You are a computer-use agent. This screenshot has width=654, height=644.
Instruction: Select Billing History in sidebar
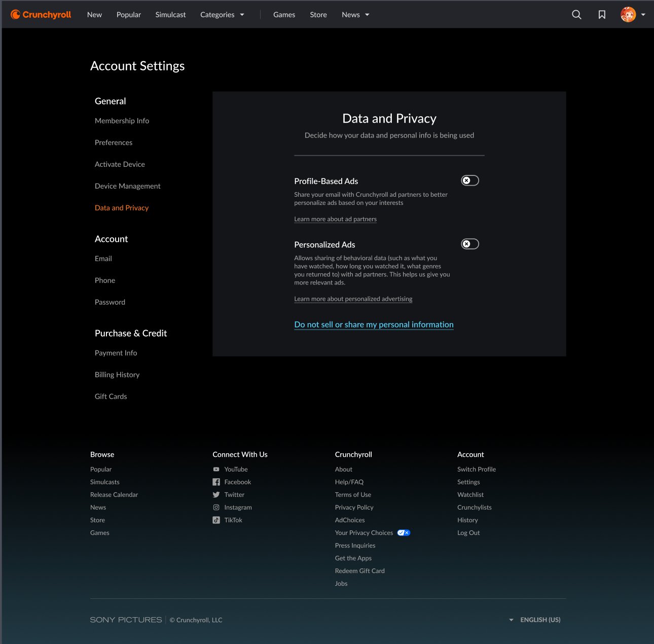[x=117, y=375]
